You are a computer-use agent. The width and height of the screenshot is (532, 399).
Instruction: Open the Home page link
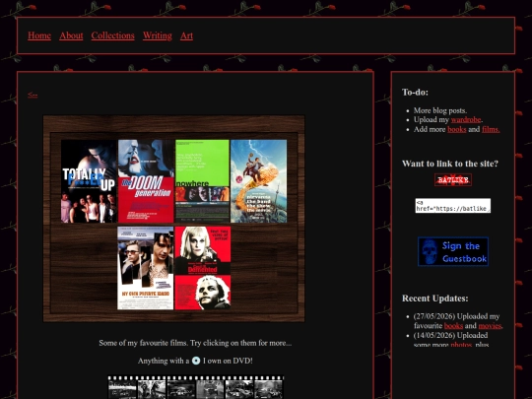[39, 35]
